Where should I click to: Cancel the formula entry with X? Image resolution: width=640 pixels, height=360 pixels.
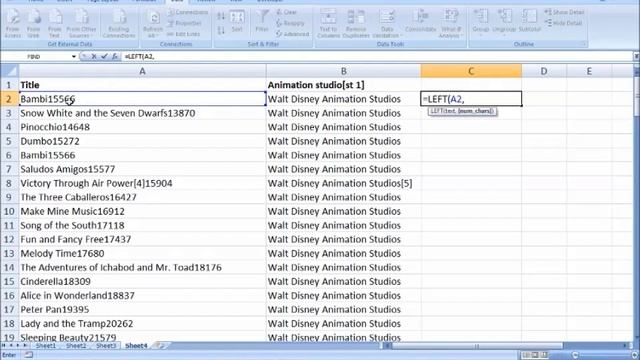click(94, 57)
